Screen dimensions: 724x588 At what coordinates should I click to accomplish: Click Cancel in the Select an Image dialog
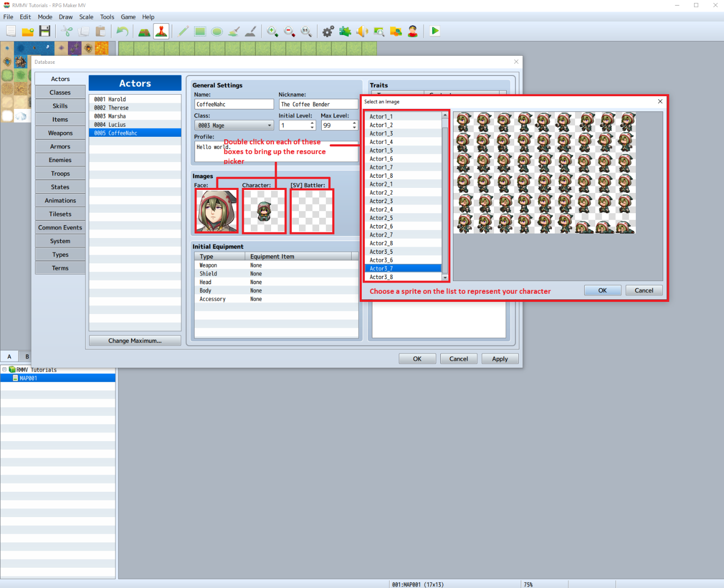(644, 290)
